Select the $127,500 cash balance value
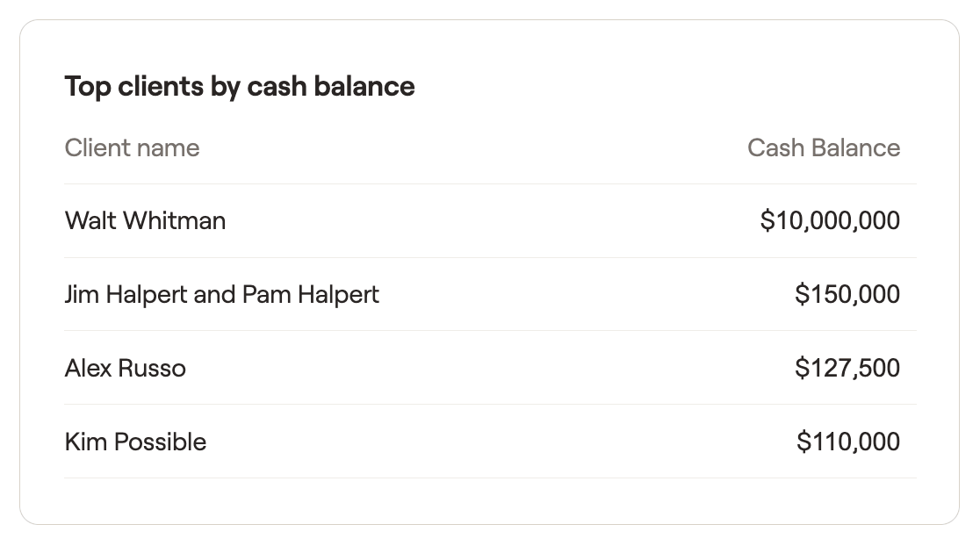Image resolution: width=980 pixels, height=546 pixels. tap(847, 368)
